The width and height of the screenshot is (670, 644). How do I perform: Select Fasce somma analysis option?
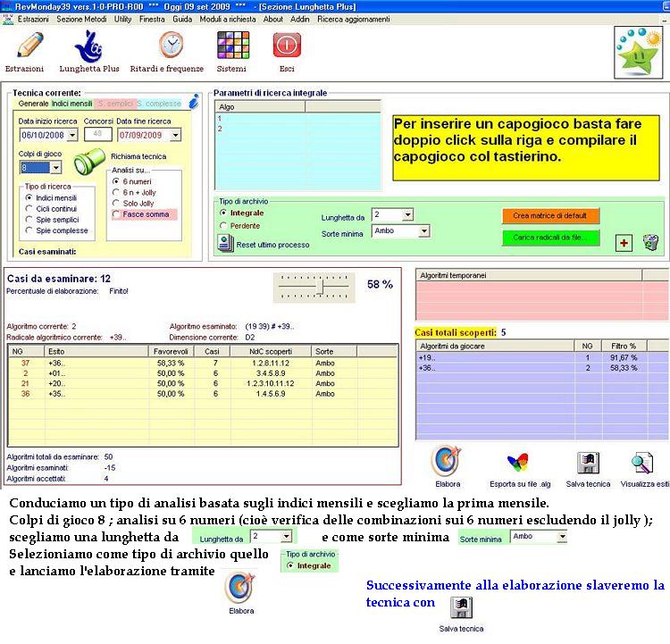click(116, 214)
